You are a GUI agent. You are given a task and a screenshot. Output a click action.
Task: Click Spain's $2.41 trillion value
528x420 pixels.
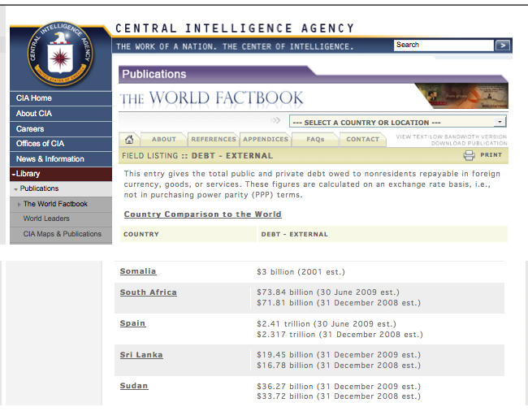click(327, 324)
